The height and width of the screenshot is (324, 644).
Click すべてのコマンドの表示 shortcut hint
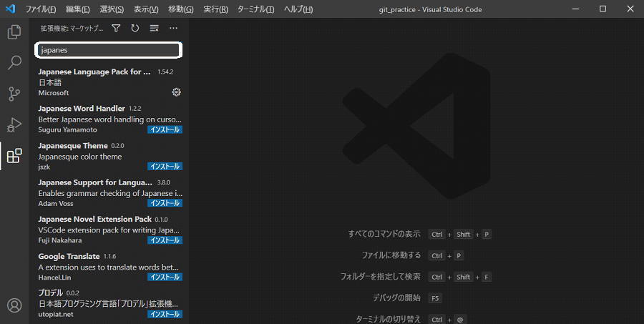(384, 234)
